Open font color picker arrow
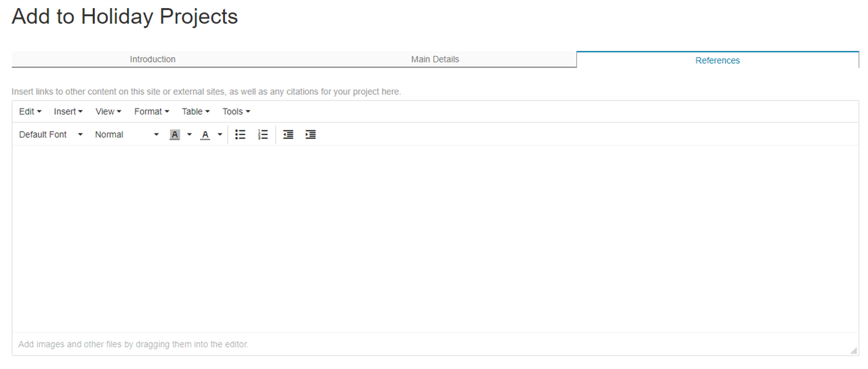 click(x=220, y=134)
